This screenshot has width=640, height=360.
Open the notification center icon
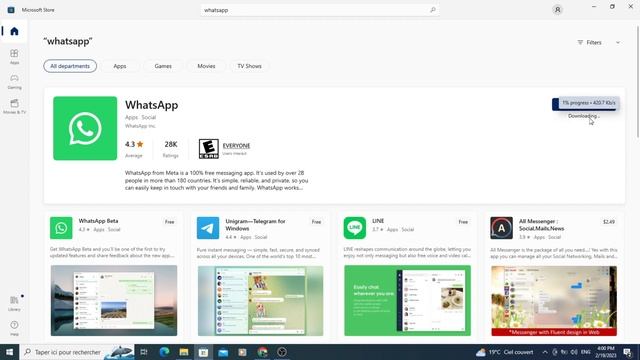pyautogui.click(x=628, y=352)
